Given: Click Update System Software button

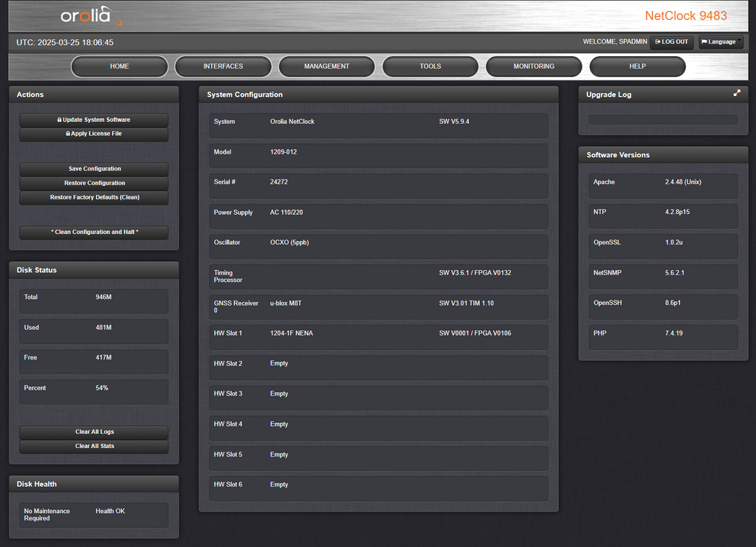Looking at the screenshot, I should point(94,120).
